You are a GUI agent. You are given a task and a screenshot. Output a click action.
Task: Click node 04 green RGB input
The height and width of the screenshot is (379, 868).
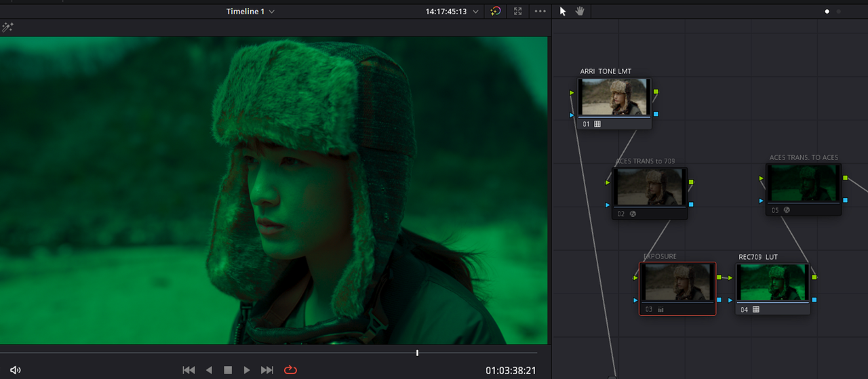tap(730, 277)
